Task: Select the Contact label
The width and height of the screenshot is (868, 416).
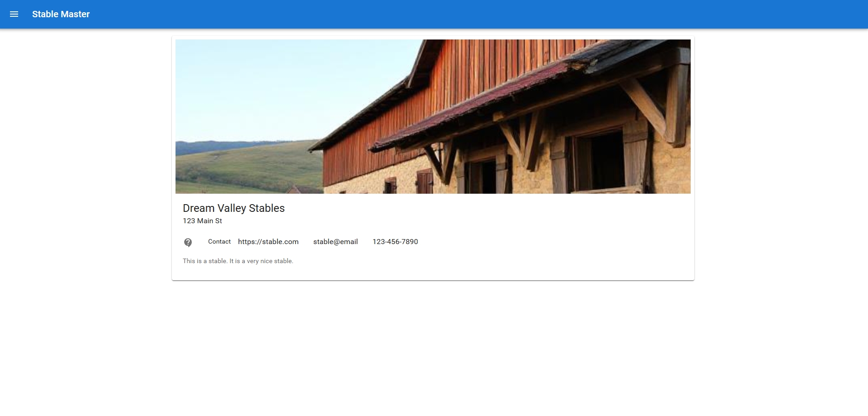Action: click(x=219, y=242)
